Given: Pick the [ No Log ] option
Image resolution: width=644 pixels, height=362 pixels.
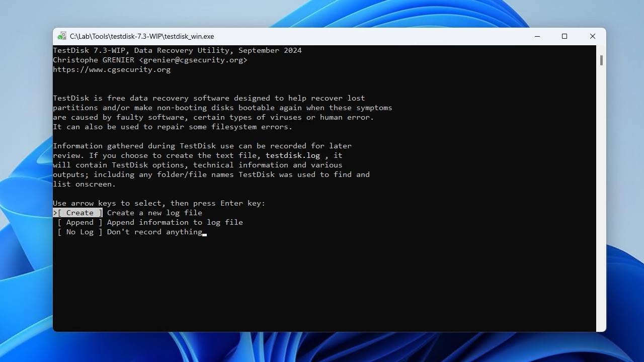Looking at the screenshot, I should (80, 232).
